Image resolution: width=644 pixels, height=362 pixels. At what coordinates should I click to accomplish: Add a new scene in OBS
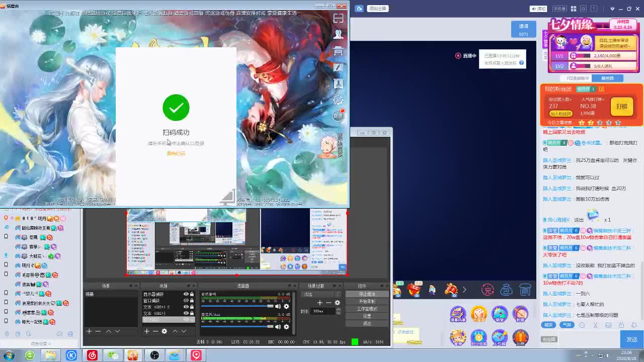pyautogui.click(x=89, y=331)
